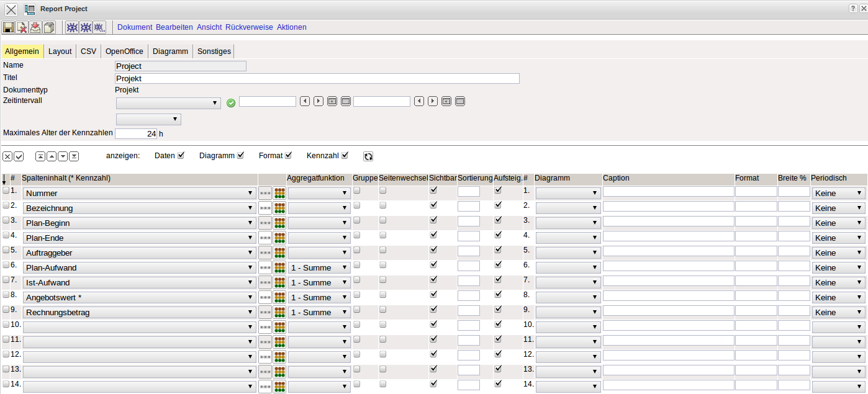Enable the Gruppe checkbox for row 1
The height and width of the screenshot is (394, 868).
tap(357, 190)
